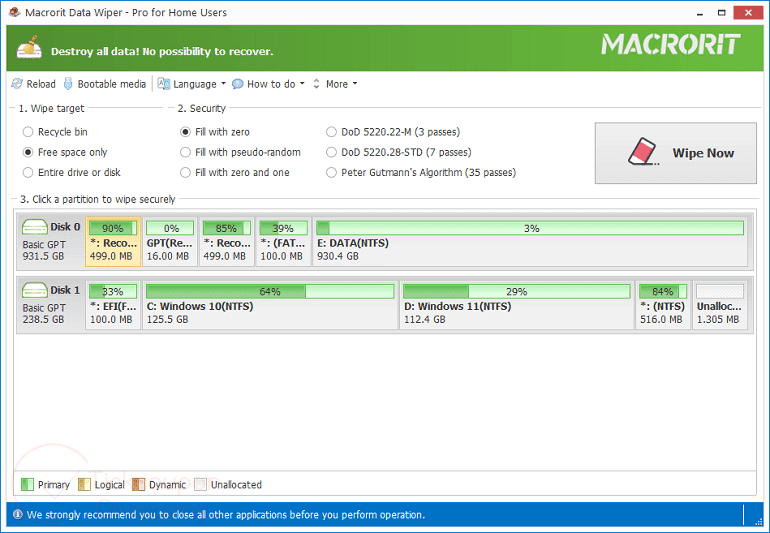Click the Disk 1 drive icon
Screen dimensions: 770x533
point(34,290)
